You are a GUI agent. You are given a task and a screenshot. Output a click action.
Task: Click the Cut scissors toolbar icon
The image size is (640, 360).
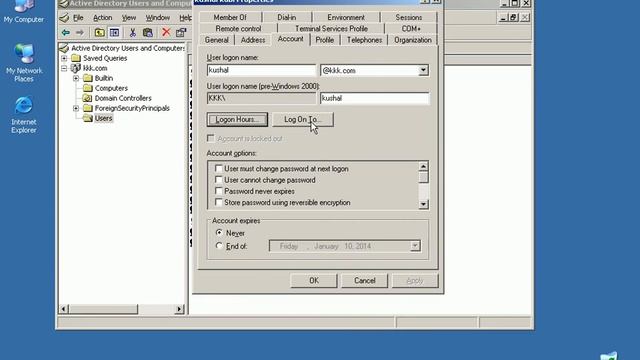point(132,32)
